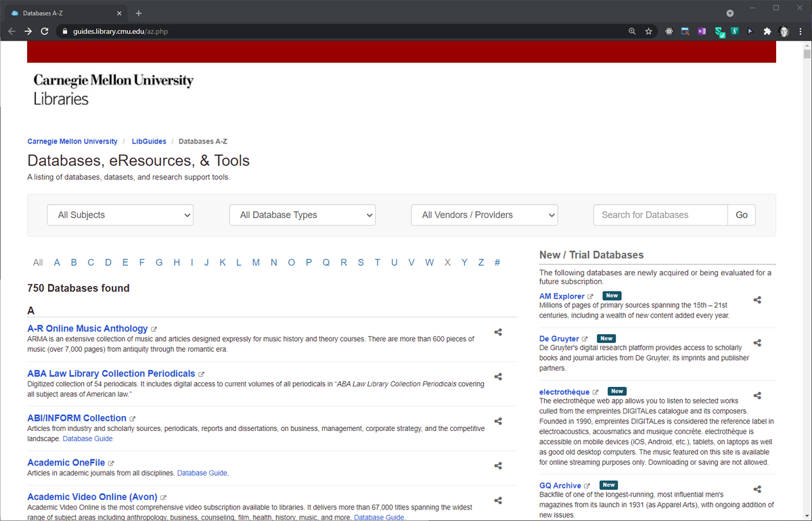The image size is (812, 521).
Task: Open the GQ Archive link
Action: point(560,485)
